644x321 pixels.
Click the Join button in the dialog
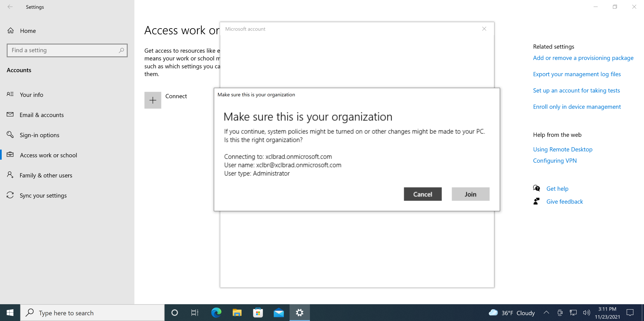pyautogui.click(x=470, y=194)
